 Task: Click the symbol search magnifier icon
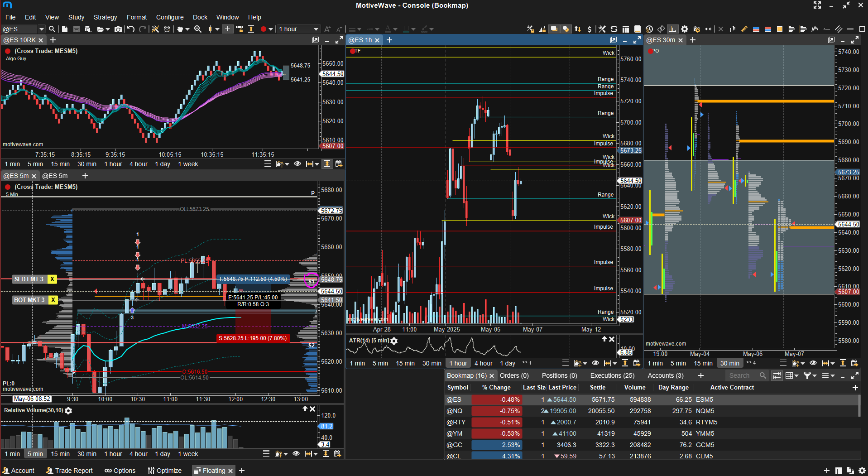point(52,29)
